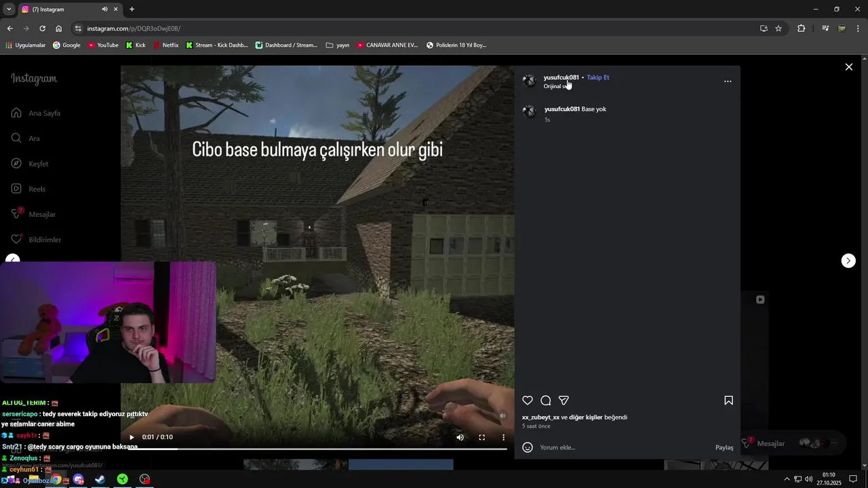Open Reels in sidebar

tap(28, 189)
